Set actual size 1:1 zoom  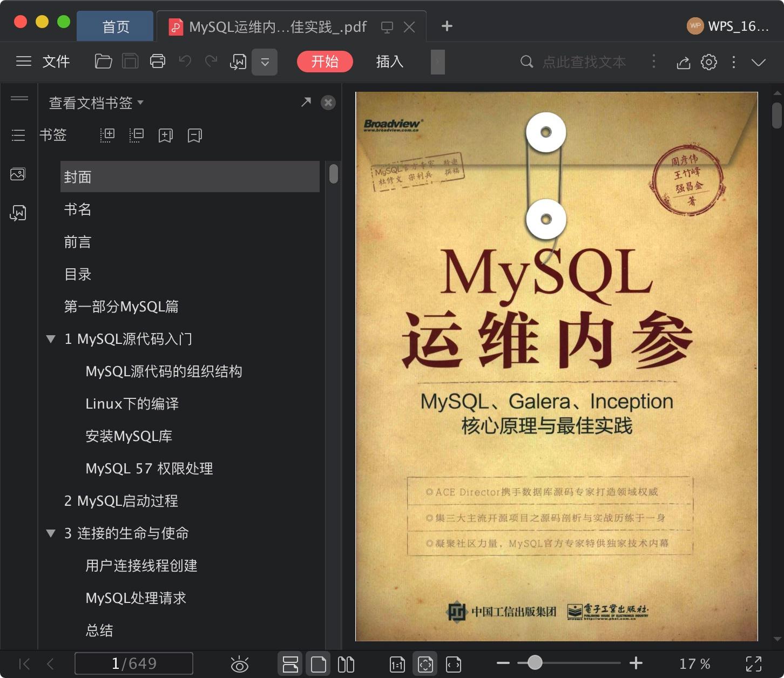397,664
